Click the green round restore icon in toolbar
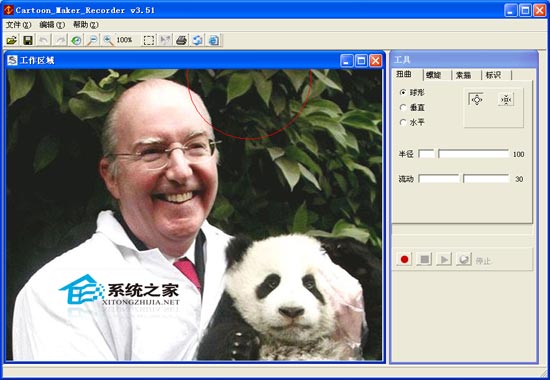This screenshot has width=550, height=380. [x=76, y=40]
